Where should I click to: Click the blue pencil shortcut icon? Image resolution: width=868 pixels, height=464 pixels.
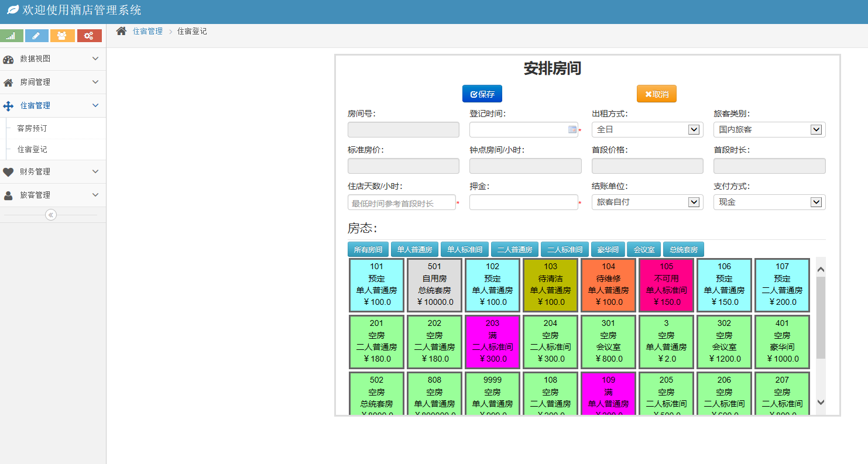(36, 36)
